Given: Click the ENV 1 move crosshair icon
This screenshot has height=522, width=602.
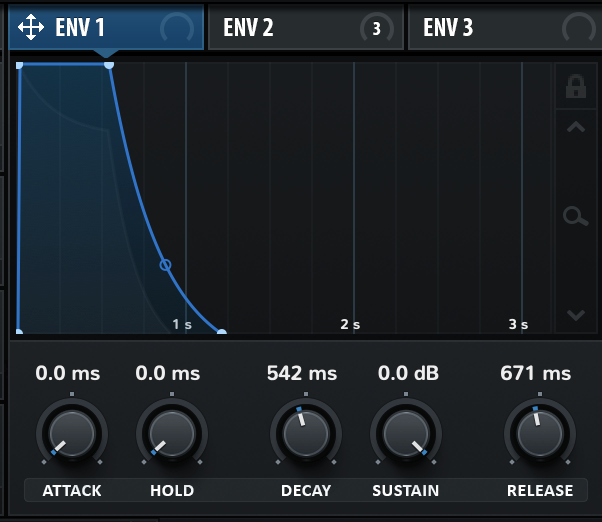Looking at the screenshot, I should [x=31, y=27].
